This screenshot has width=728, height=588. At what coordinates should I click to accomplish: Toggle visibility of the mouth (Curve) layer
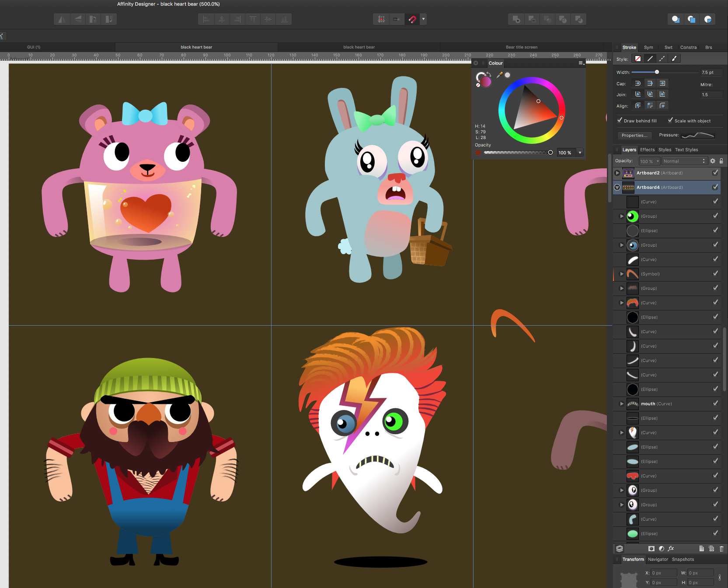tap(715, 404)
